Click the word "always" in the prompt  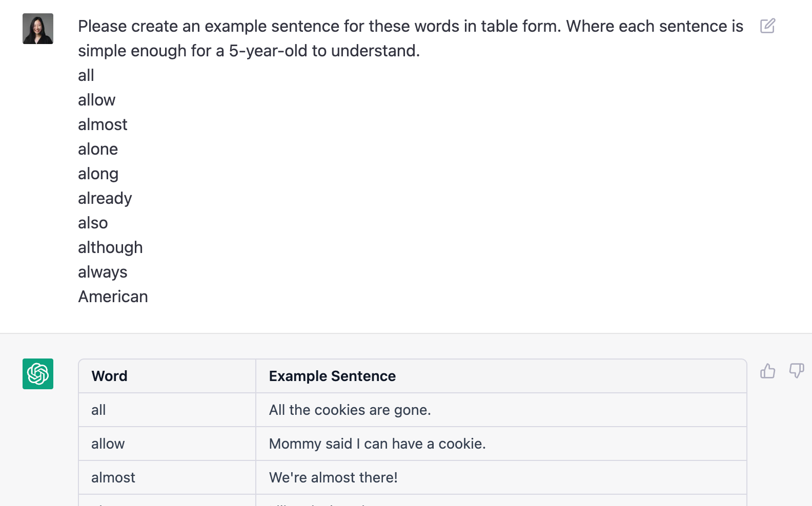(x=103, y=272)
